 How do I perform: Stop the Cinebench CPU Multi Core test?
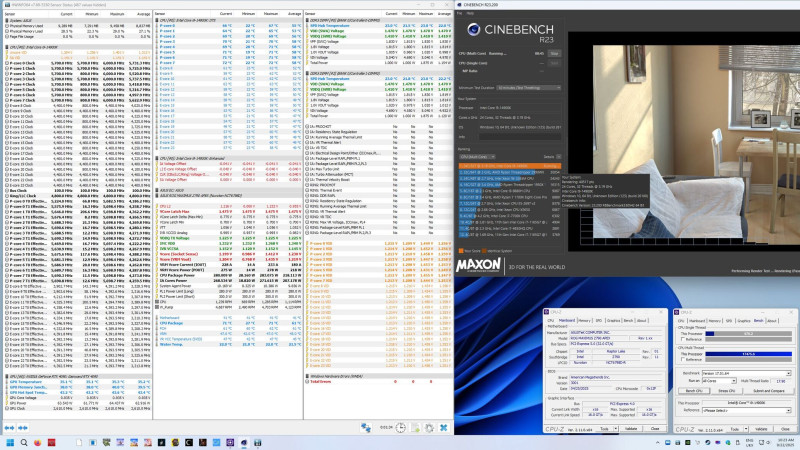tap(554, 53)
